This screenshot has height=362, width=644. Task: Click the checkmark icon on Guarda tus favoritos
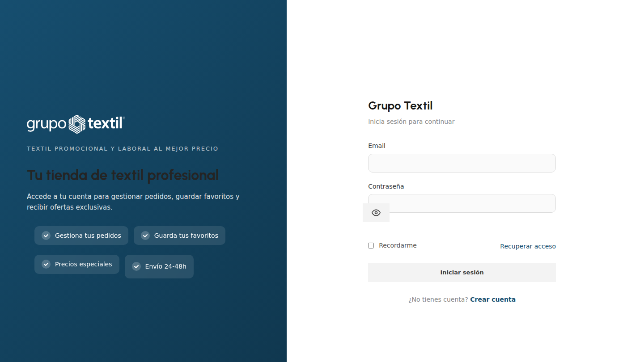click(x=145, y=235)
